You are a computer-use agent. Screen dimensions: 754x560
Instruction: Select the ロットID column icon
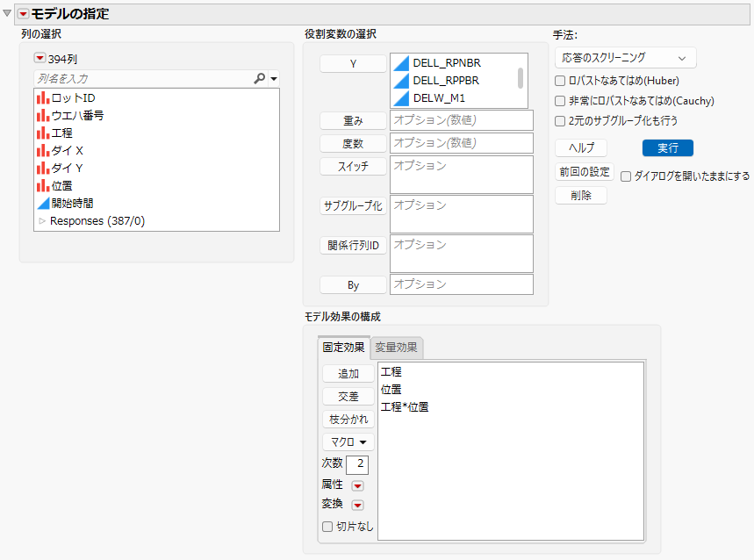click(43, 98)
